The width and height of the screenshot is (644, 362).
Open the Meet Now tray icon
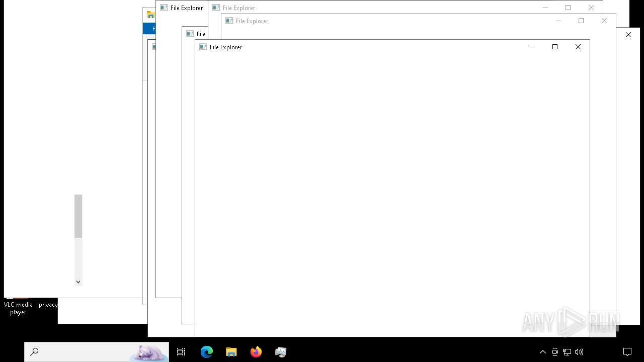555,352
